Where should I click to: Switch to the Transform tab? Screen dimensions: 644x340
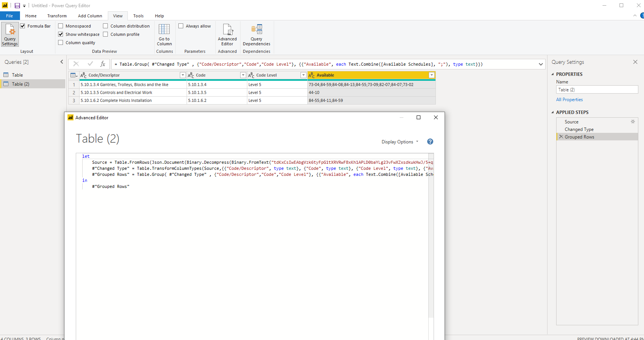(x=57, y=16)
